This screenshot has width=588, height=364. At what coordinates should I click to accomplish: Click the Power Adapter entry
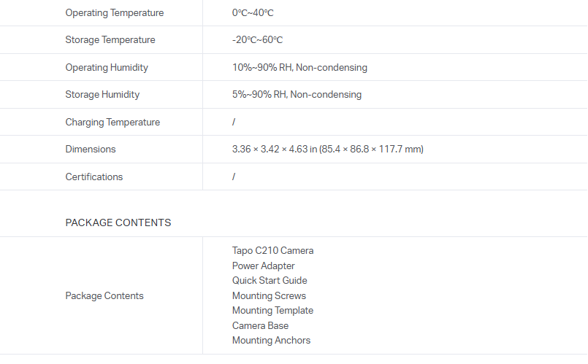264,266
